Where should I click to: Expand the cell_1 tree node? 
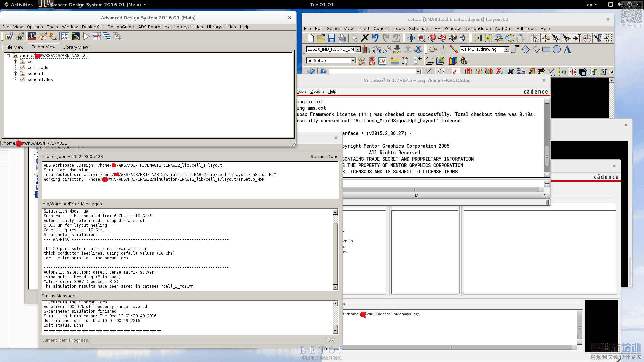(x=16, y=62)
